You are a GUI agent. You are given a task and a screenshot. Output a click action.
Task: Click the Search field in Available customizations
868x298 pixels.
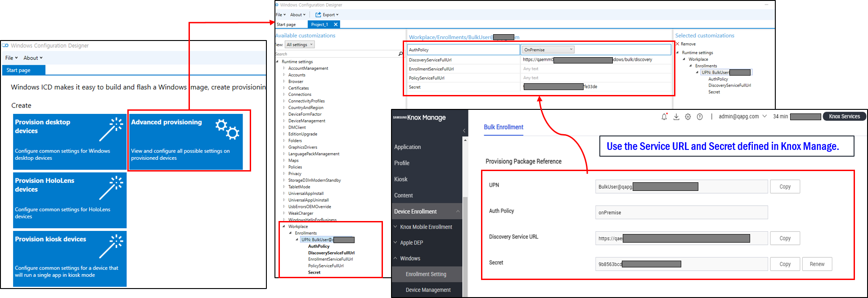coord(336,54)
